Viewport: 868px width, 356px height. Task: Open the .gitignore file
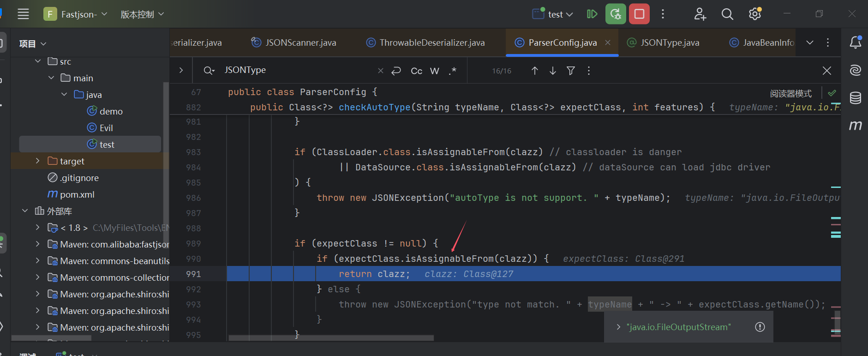click(74, 177)
